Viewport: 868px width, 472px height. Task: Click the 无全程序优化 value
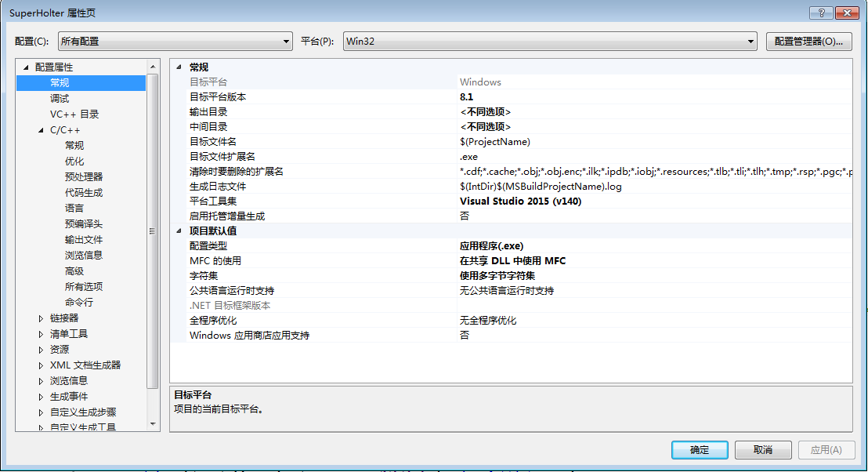click(655, 321)
